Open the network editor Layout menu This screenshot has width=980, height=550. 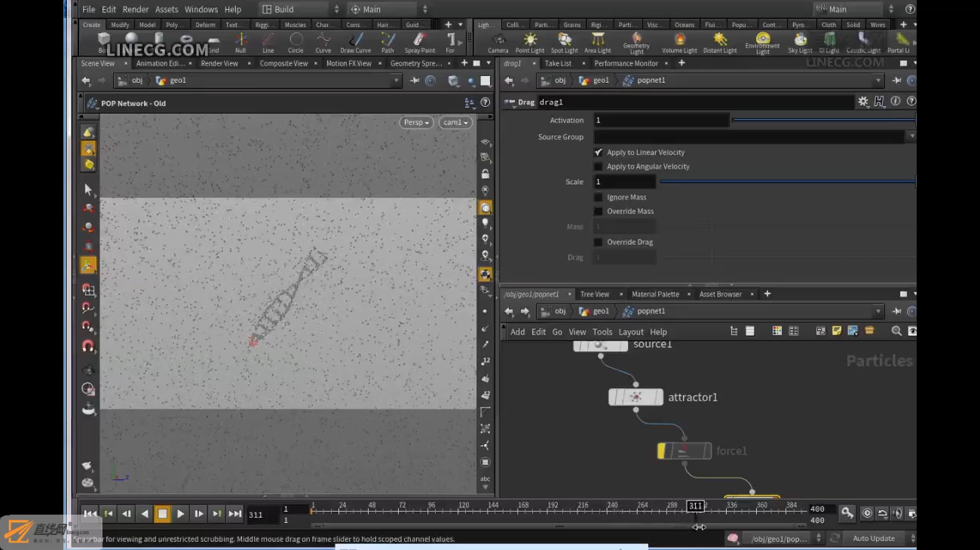point(631,332)
